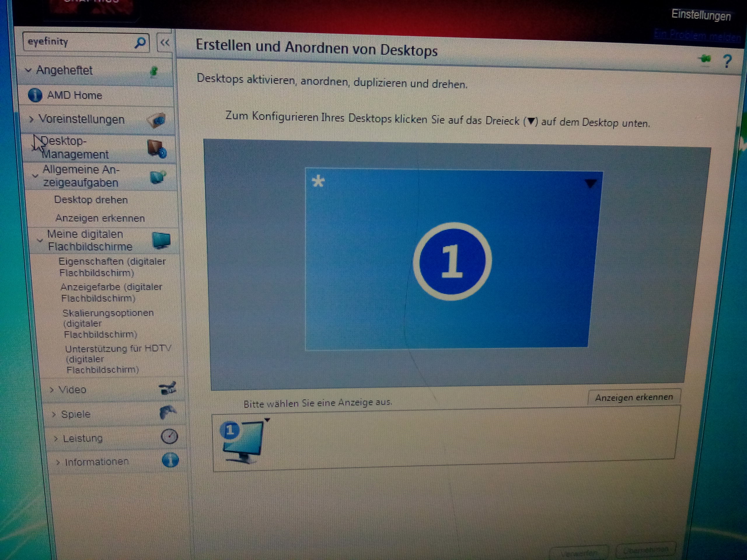The image size is (747, 560).
Task: Click the Desktop-Management icon
Action: [157, 149]
